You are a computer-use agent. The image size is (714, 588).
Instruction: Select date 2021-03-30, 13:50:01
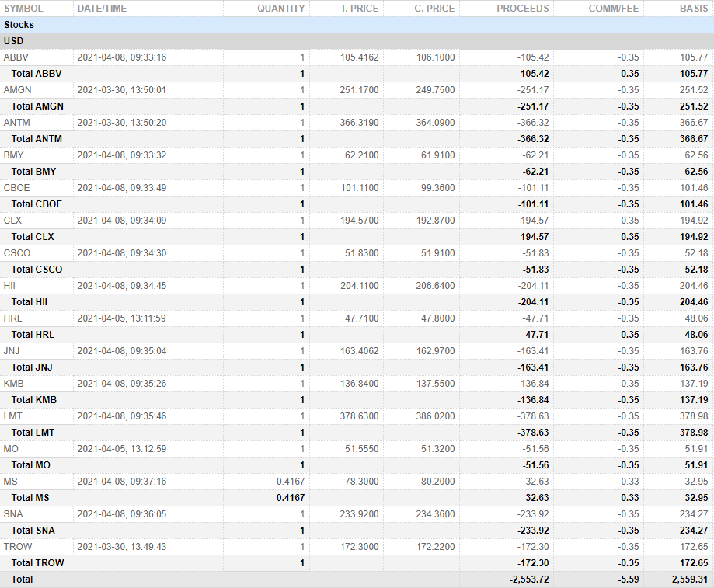121,90
